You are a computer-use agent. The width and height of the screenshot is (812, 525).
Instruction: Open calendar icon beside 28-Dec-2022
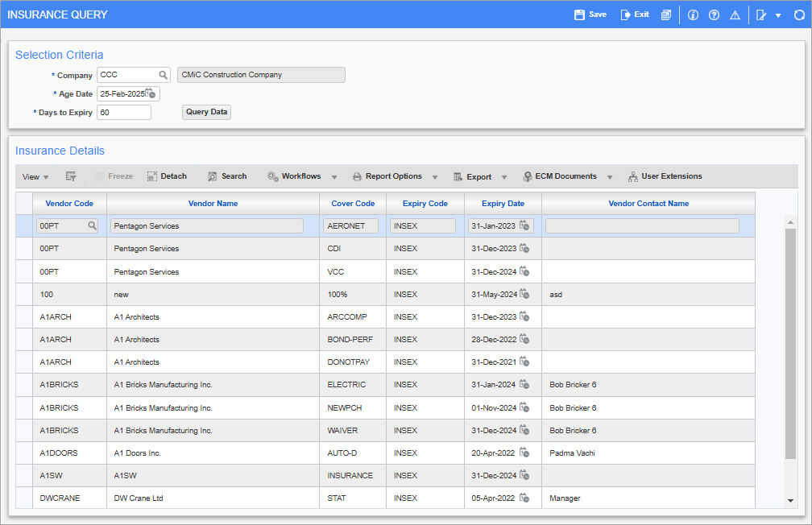click(x=524, y=339)
